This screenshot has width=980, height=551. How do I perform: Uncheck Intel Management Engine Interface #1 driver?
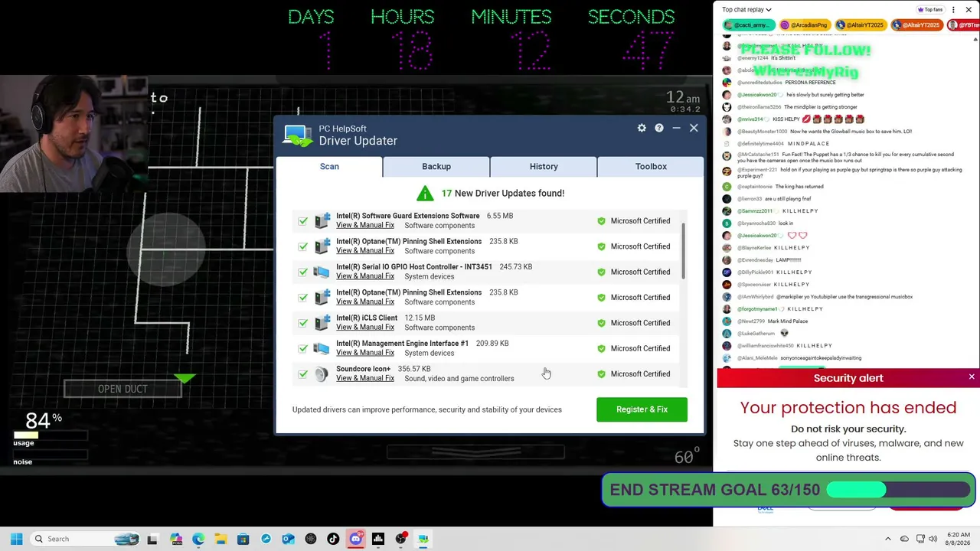[303, 348]
